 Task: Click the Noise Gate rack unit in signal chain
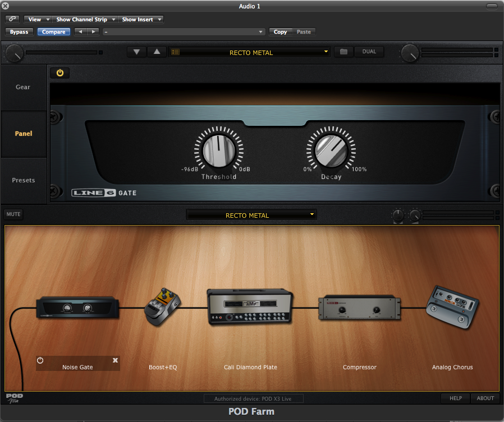coord(77,308)
